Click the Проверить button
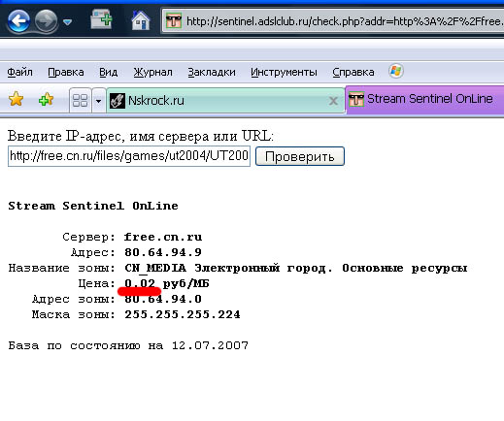504x421 pixels. click(x=300, y=156)
